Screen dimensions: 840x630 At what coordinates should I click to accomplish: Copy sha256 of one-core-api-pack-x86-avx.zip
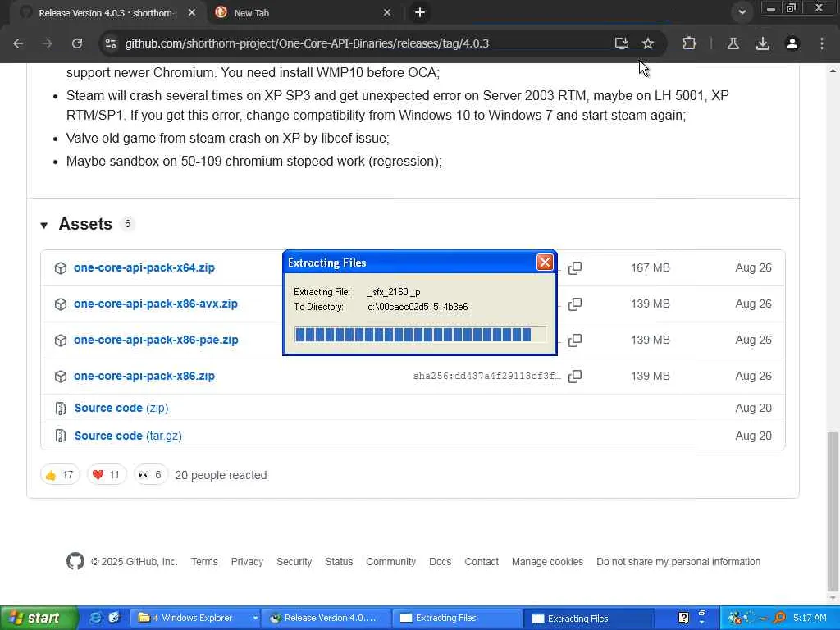click(x=575, y=304)
